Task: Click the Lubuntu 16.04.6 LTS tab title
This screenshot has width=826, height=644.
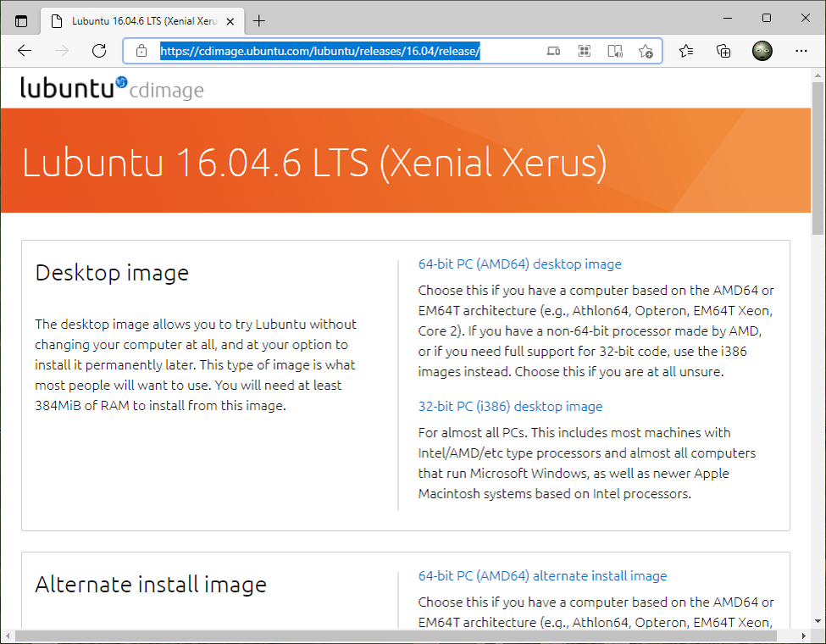Action: coord(144,21)
